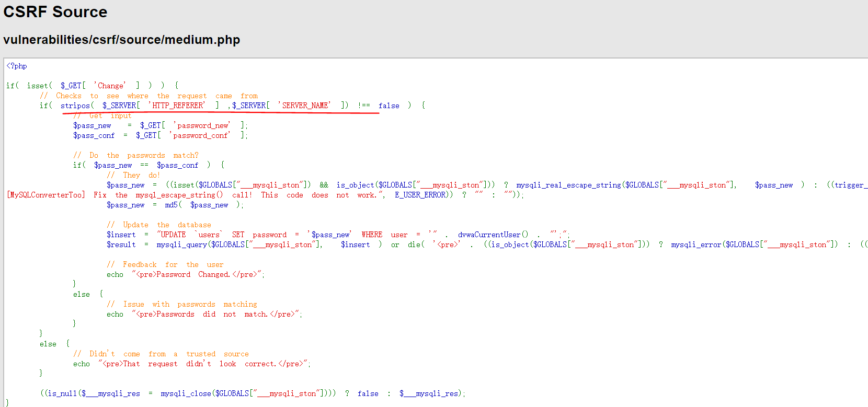Click the comment "Feedback for the user"
Image resolution: width=868 pixels, height=407 pixels.
165,265
